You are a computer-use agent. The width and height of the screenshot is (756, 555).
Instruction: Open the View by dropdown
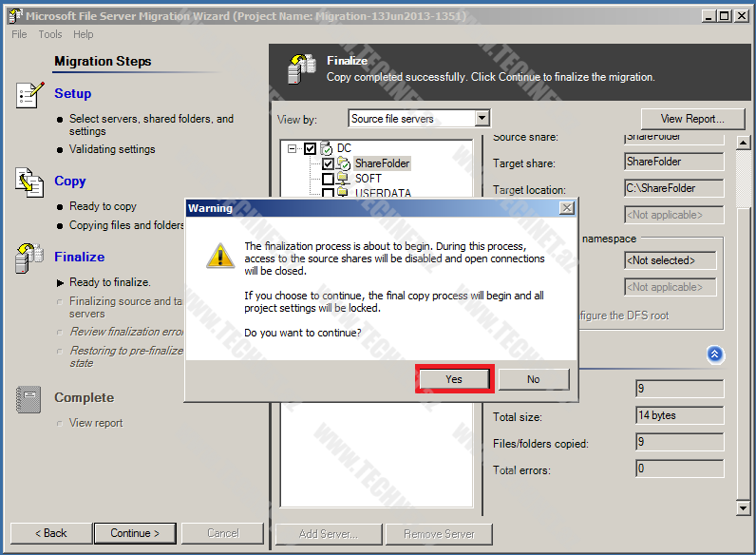pos(482,119)
